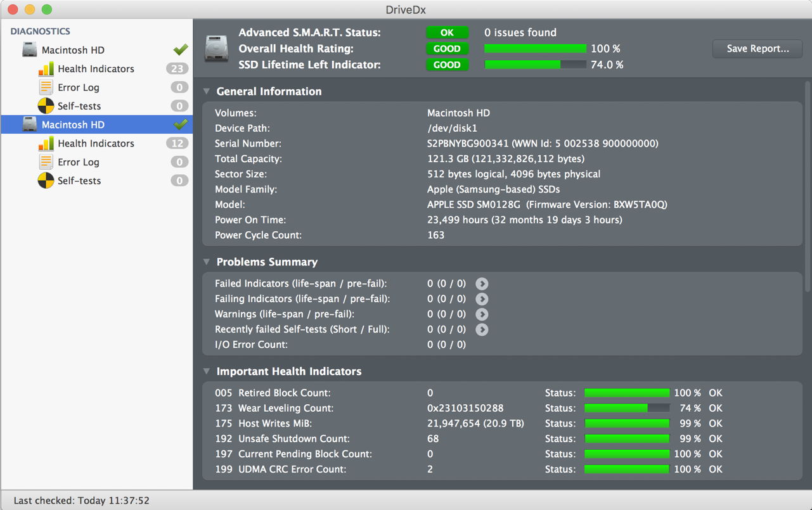Click the first Macintosh HD drive icon
Viewport: 812px width, 510px height.
[x=30, y=50]
